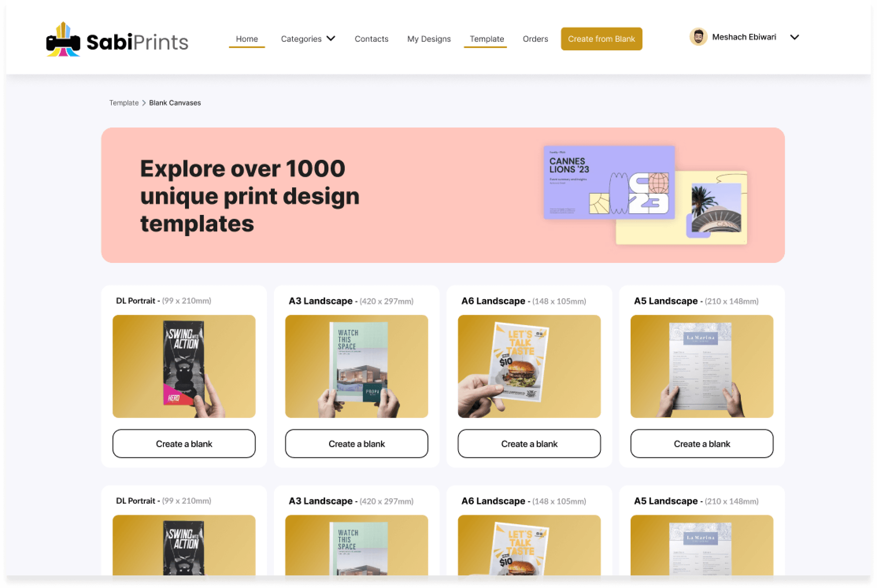877x588 pixels.
Task: Create a blank A5 Landscape canvas
Action: [702, 444]
